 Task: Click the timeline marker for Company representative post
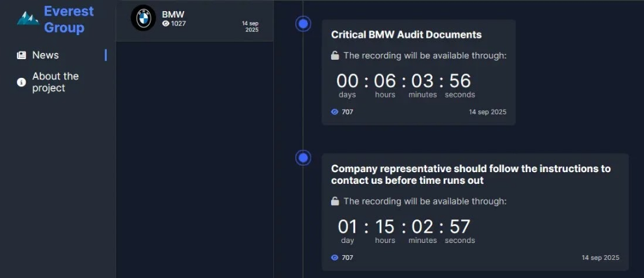(303, 158)
